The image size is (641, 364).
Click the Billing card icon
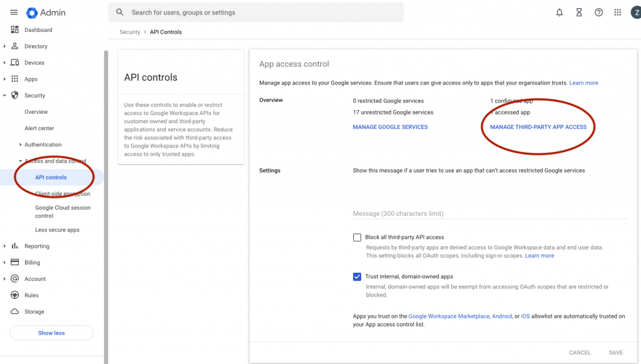point(15,262)
